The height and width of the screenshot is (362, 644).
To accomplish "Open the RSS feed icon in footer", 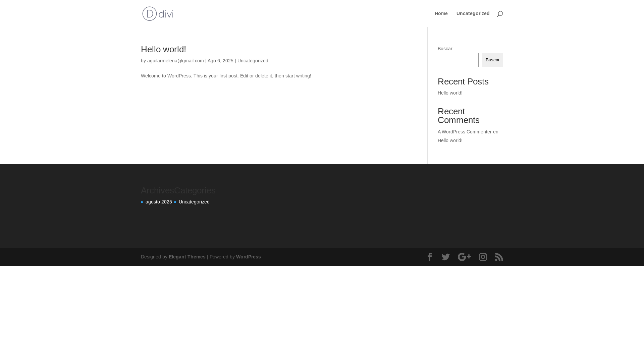I will coord(499,257).
